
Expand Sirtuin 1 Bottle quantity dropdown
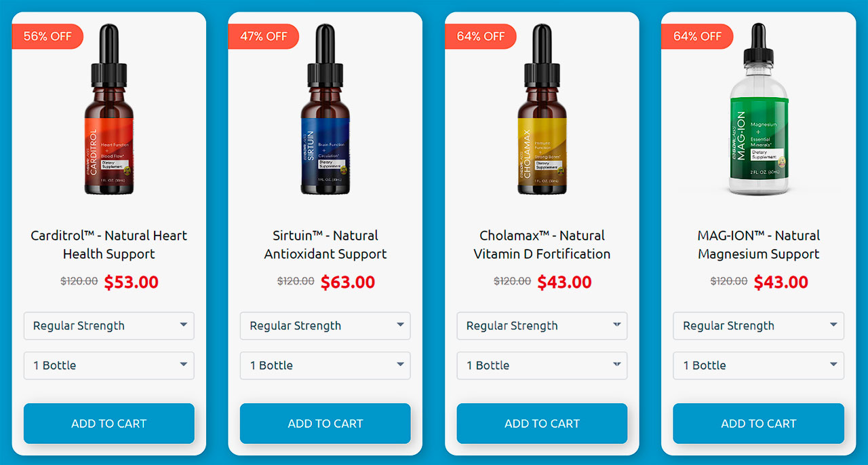point(325,365)
